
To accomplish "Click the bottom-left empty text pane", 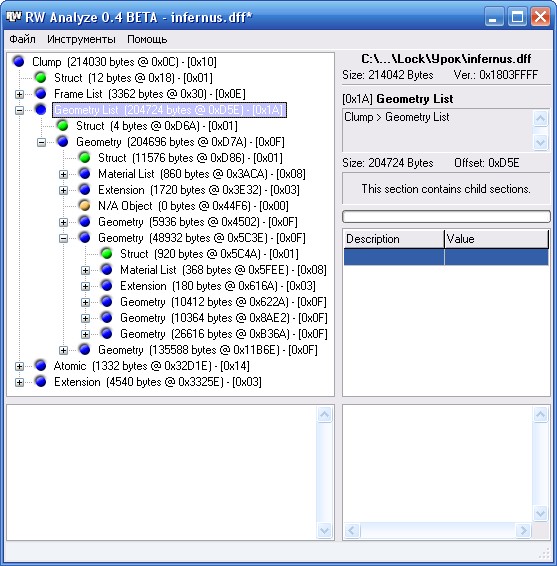I will [x=161, y=472].
